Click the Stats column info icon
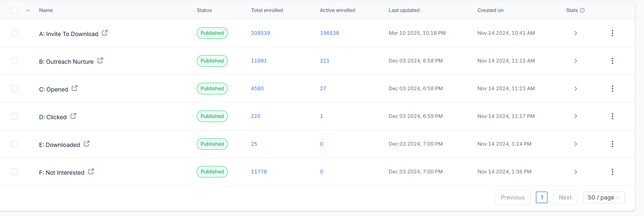Screen dimensions: 644x216 [x=582, y=10]
